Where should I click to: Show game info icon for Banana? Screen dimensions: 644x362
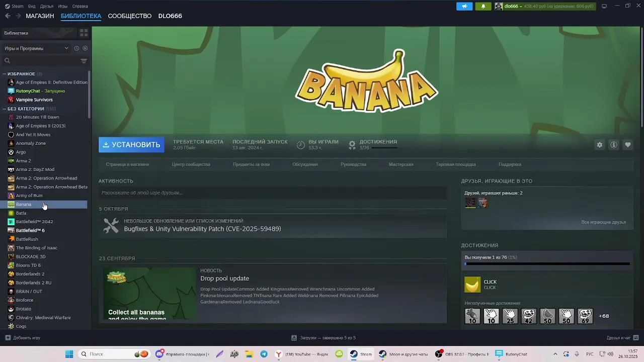(614, 145)
